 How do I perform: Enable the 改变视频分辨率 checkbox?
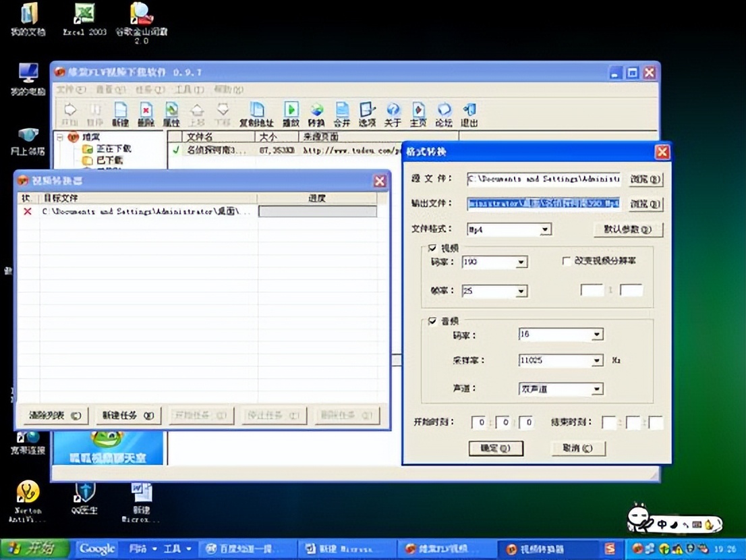(x=567, y=261)
